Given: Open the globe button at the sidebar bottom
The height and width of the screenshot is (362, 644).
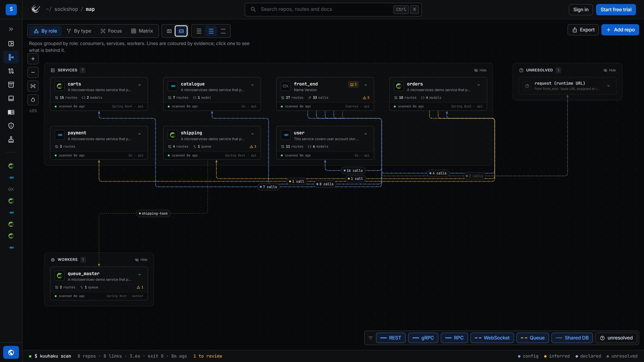Looking at the screenshot, I should [11, 352].
